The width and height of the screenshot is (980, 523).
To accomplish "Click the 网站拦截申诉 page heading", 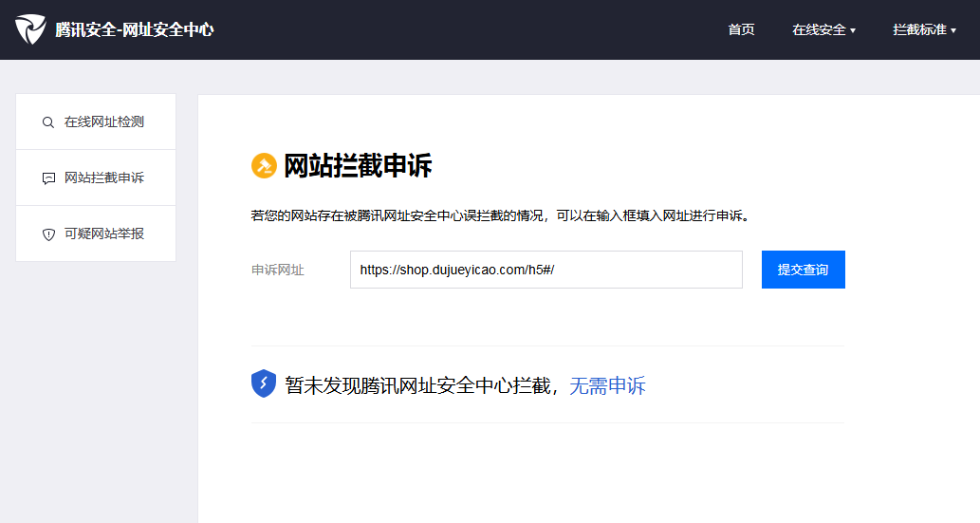I will (358, 166).
